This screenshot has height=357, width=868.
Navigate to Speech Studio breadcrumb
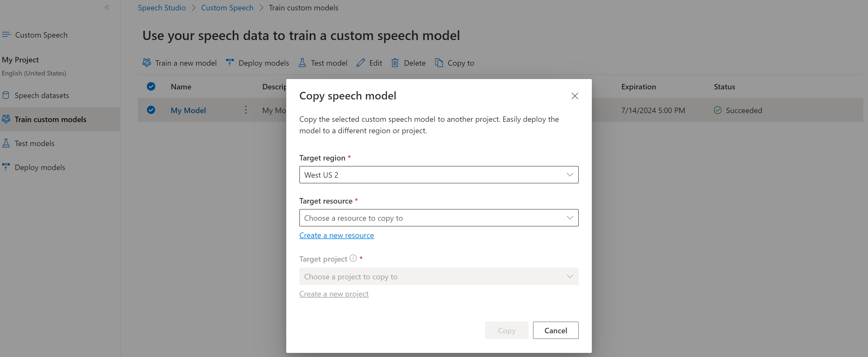point(162,8)
